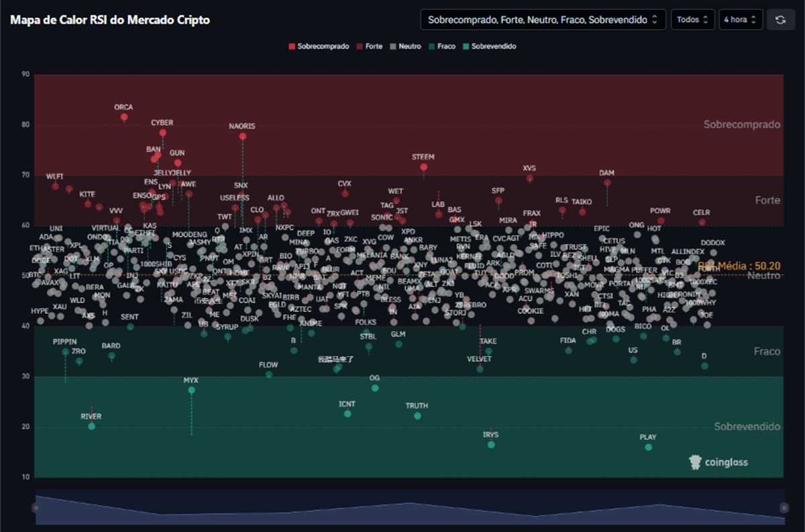805x532 pixels.
Task: Click the right range slider handle
Action: point(783,508)
